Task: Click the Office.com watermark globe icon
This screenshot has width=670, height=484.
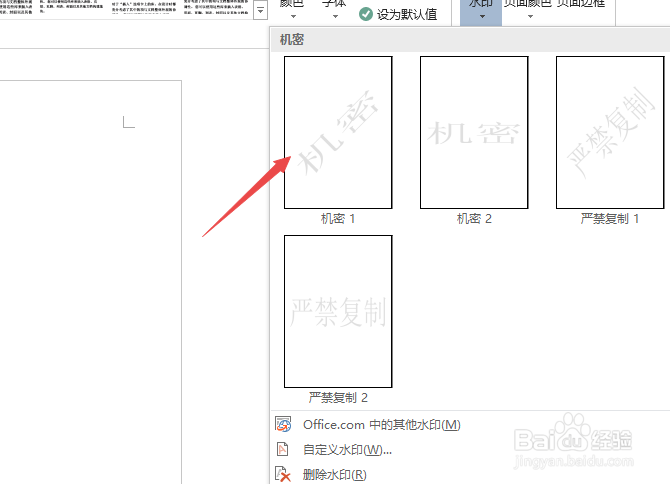Action: tap(283, 424)
